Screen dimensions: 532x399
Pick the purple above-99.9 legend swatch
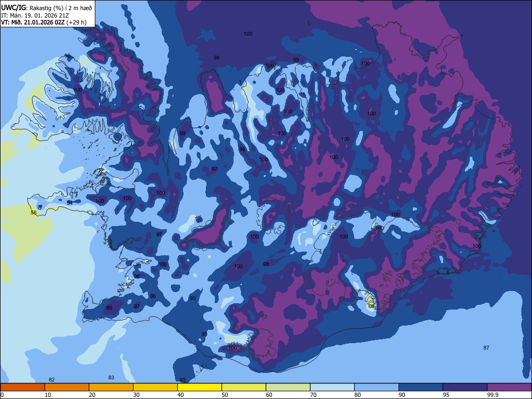(x=509, y=387)
